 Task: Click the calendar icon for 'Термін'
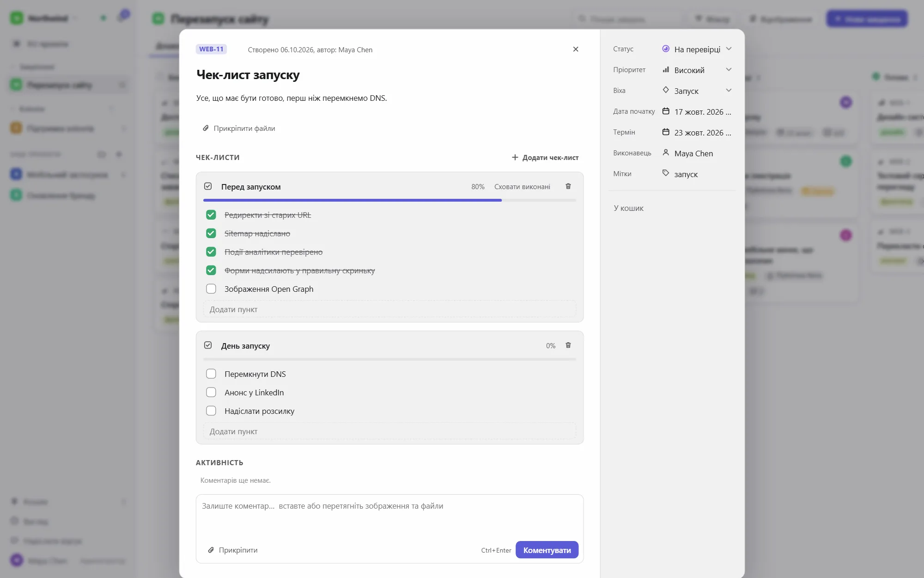click(666, 132)
